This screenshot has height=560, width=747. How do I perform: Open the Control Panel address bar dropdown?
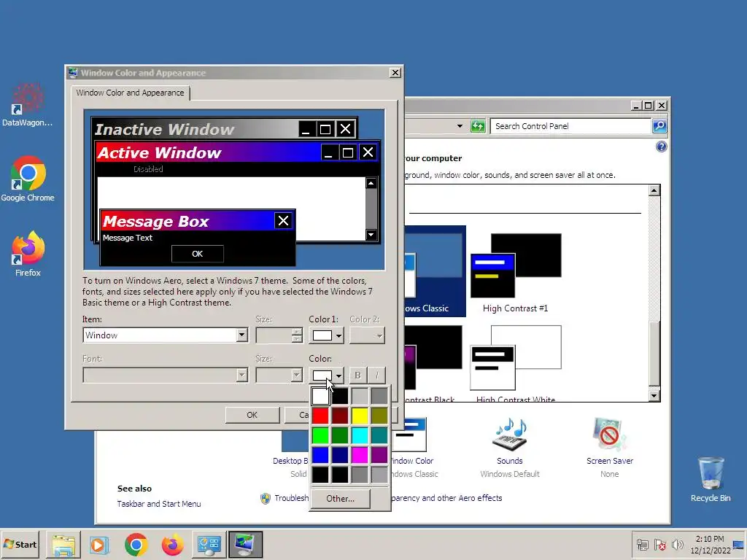coord(460,126)
